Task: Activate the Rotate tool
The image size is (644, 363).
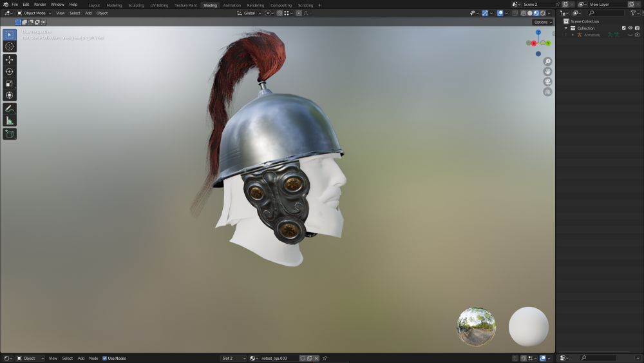Action: pos(10,72)
